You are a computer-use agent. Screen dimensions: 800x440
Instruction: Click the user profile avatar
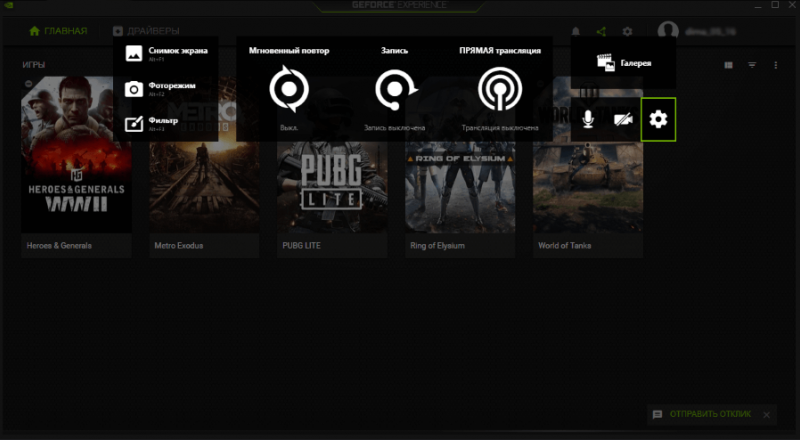[668, 31]
